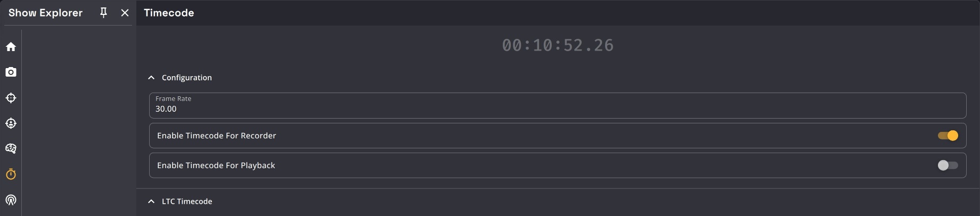Disable Timecode For Recorder toggle
Image resolution: width=980 pixels, height=216 pixels.
click(948, 136)
